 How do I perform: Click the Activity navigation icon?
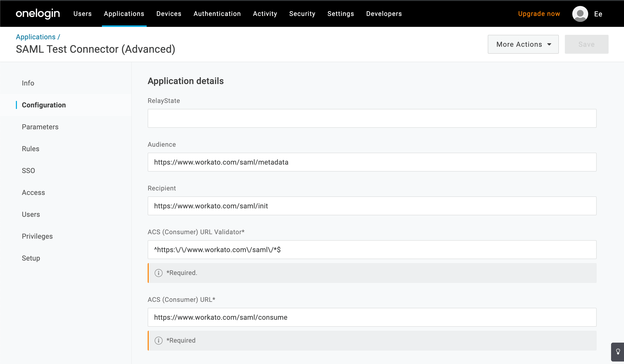click(265, 13)
